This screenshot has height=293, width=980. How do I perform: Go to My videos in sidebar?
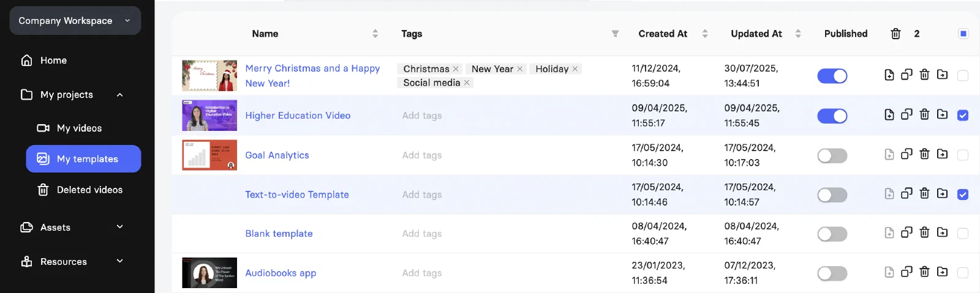[x=79, y=128]
